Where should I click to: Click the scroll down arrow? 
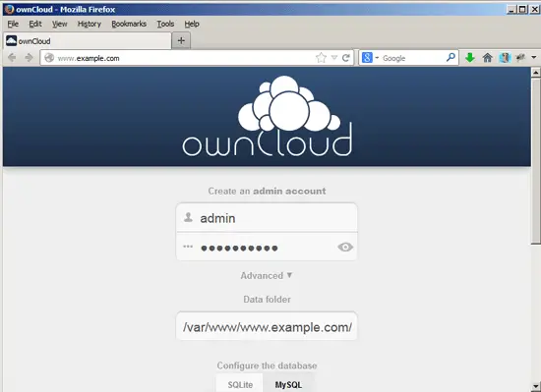535,386
